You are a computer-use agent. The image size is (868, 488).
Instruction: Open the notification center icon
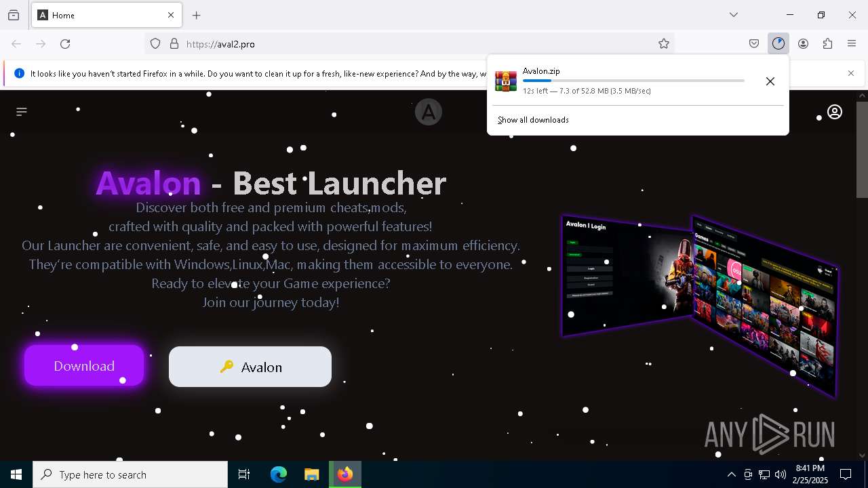(846, 474)
